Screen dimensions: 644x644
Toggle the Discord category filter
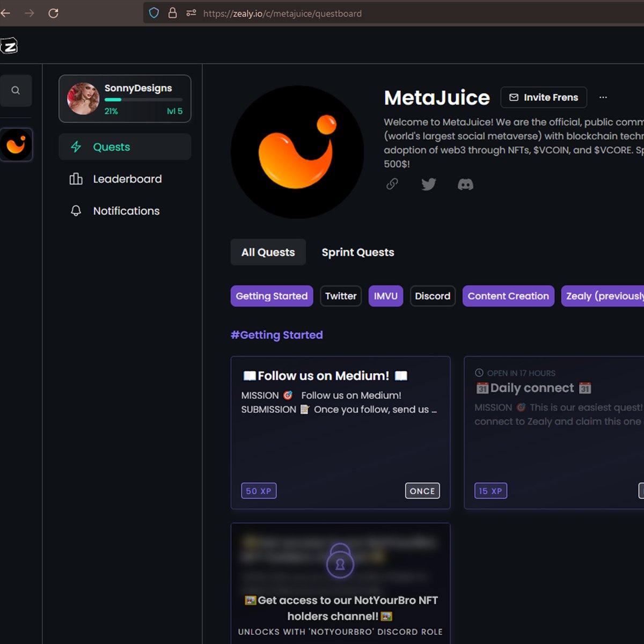433,296
